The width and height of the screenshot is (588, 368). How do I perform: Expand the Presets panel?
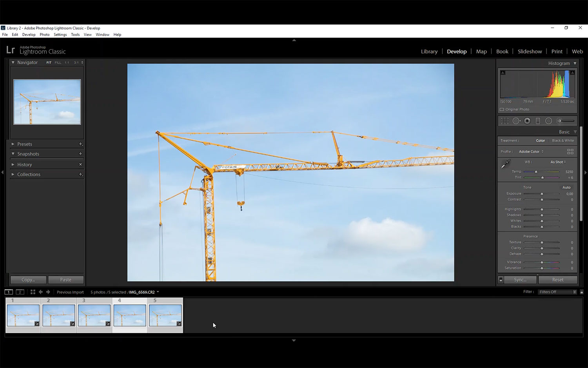(x=25, y=144)
